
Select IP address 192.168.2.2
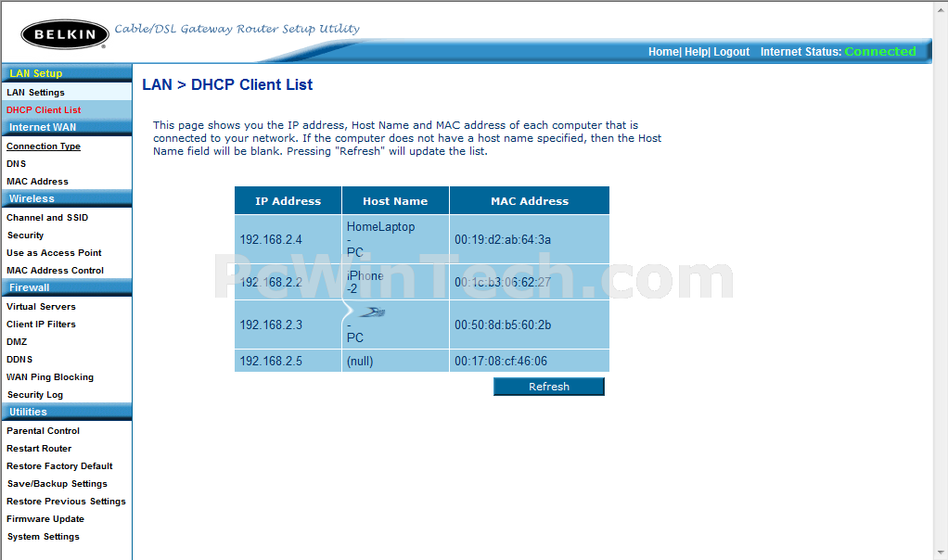[271, 282]
